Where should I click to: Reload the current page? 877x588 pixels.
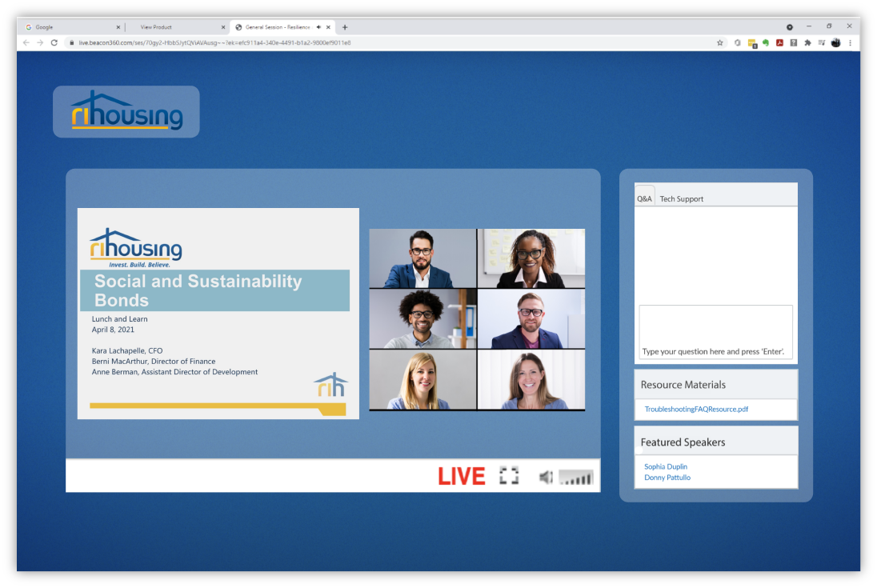pyautogui.click(x=54, y=42)
